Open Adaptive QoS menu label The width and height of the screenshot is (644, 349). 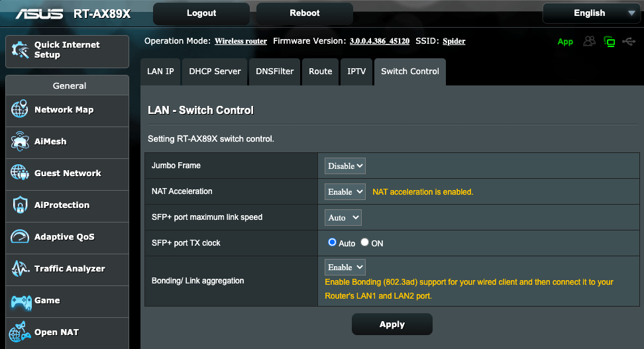pos(64,237)
